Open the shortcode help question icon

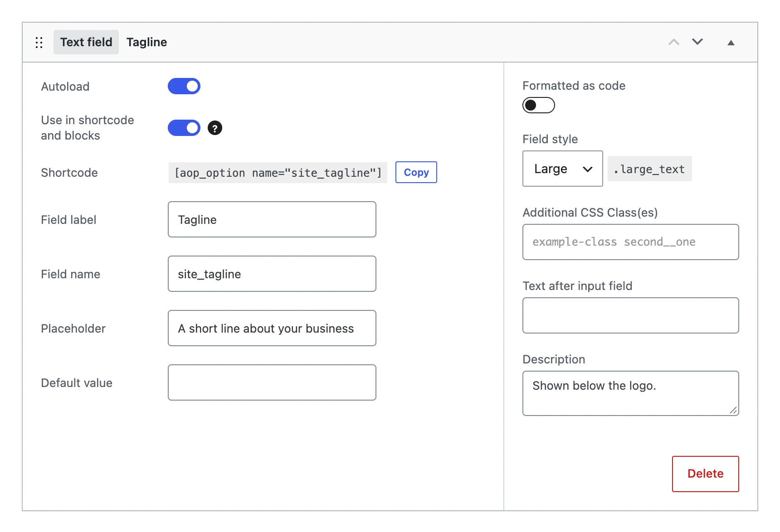point(215,128)
